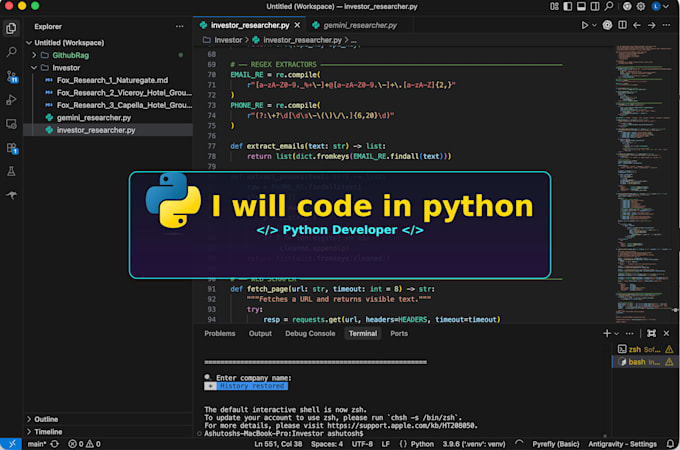This screenshot has width=680, height=450.
Task: Switch to Ports panel tab
Action: tap(399, 333)
